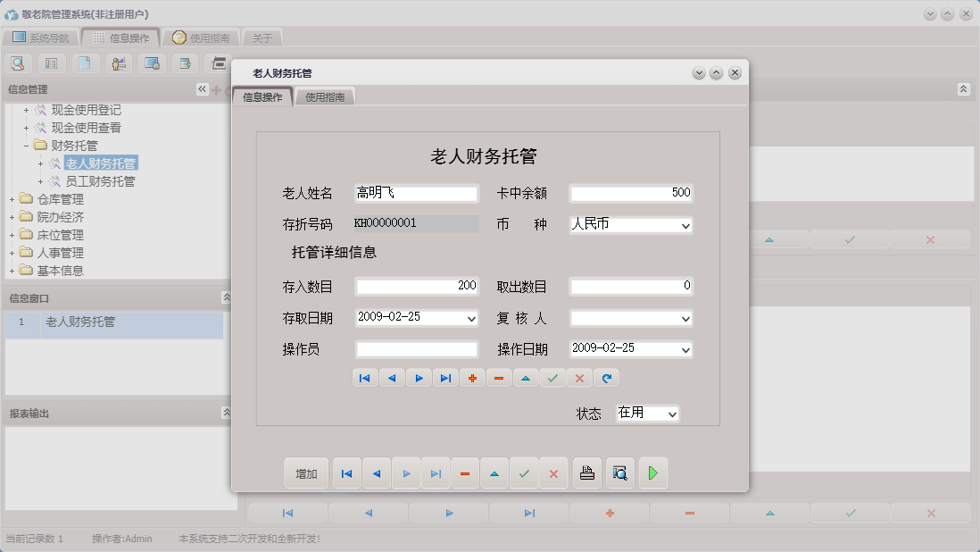Viewport: 980px width, 552px height.
Task: Open the 币种 currency dropdown
Action: pos(685,225)
